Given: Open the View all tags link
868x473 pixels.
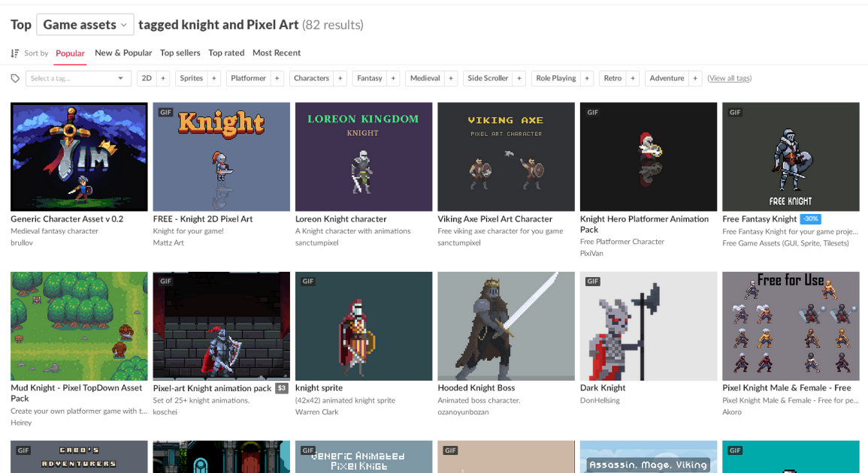Looking at the screenshot, I should click(730, 79).
